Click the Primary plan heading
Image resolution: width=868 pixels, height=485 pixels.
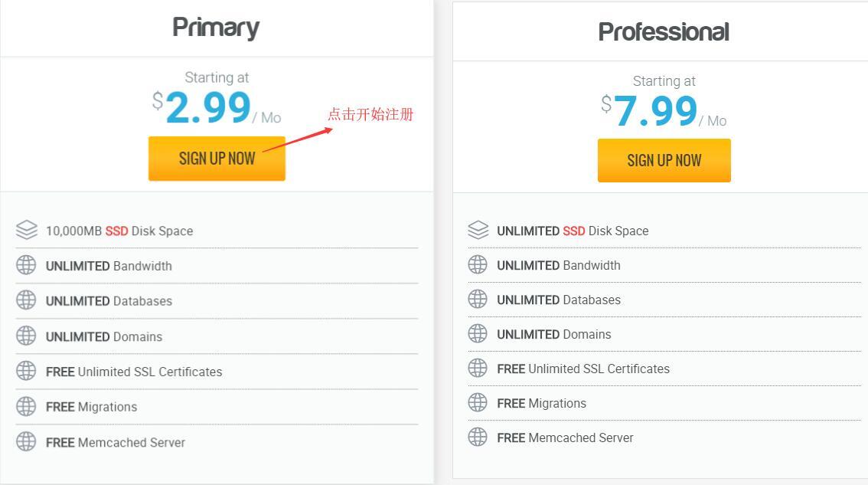tap(216, 28)
